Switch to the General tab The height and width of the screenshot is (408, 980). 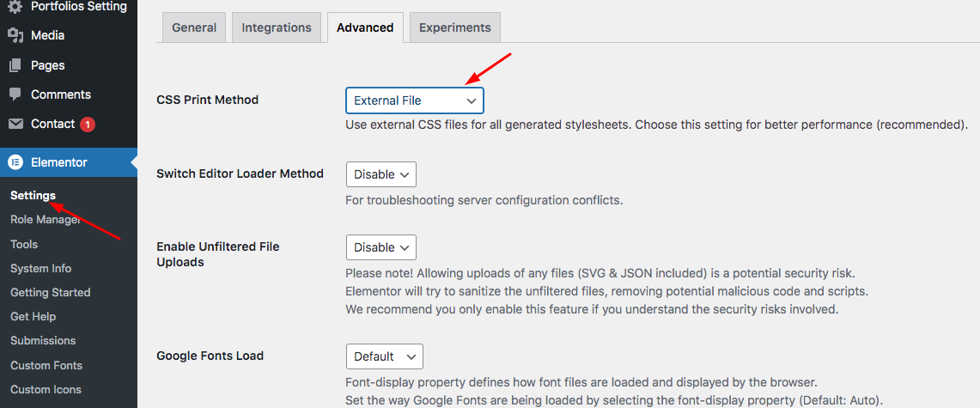[194, 27]
